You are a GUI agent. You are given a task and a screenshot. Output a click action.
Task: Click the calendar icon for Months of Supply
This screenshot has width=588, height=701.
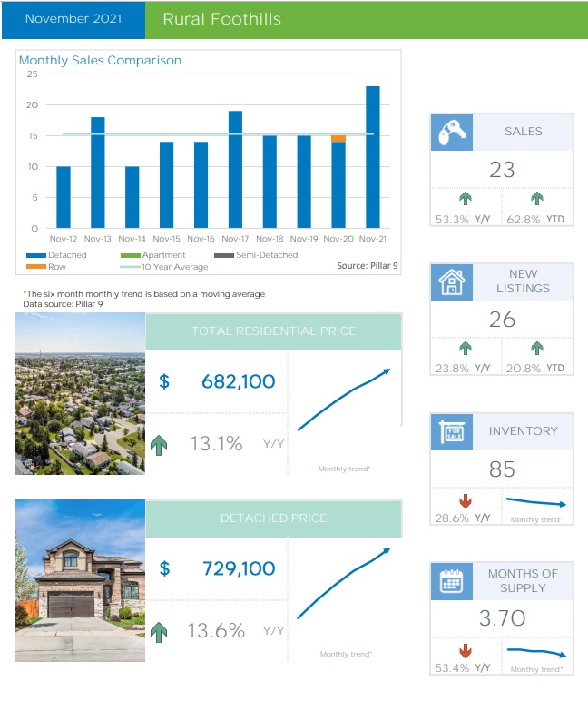(452, 581)
